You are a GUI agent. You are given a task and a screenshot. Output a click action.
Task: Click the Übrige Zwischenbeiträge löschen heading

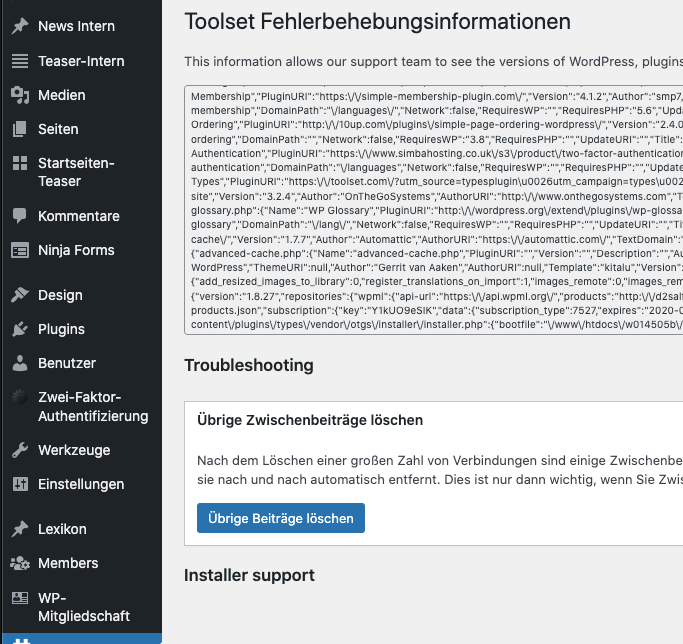310,420
